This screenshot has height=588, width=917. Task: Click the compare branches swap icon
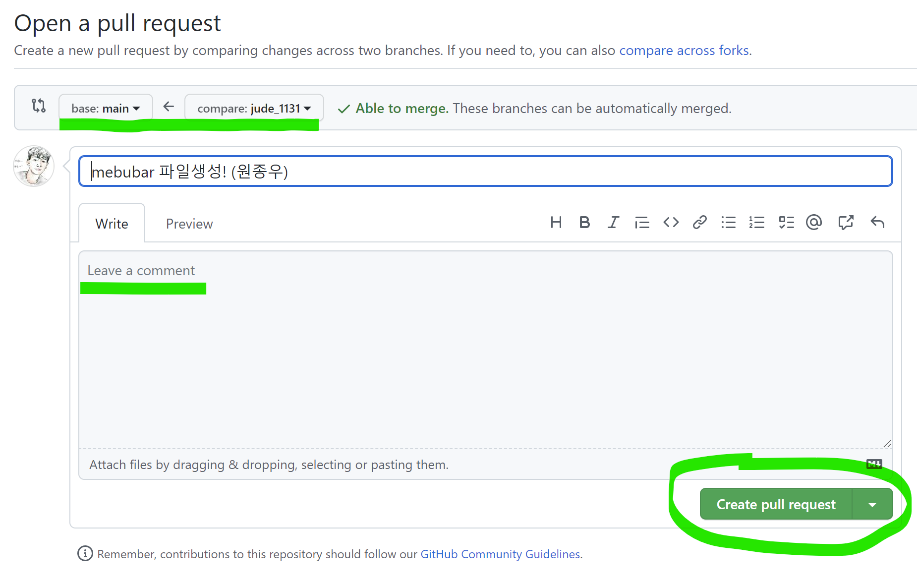click(x=39, y=106)
